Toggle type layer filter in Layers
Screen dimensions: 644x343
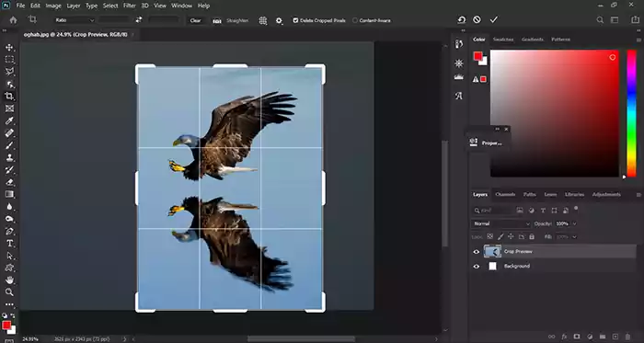click(x=543, y=210)
